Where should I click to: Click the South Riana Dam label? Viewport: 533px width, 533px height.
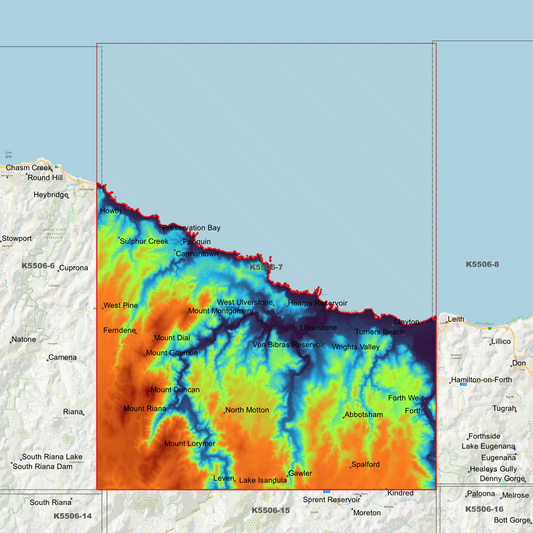(x=42, y=466)
